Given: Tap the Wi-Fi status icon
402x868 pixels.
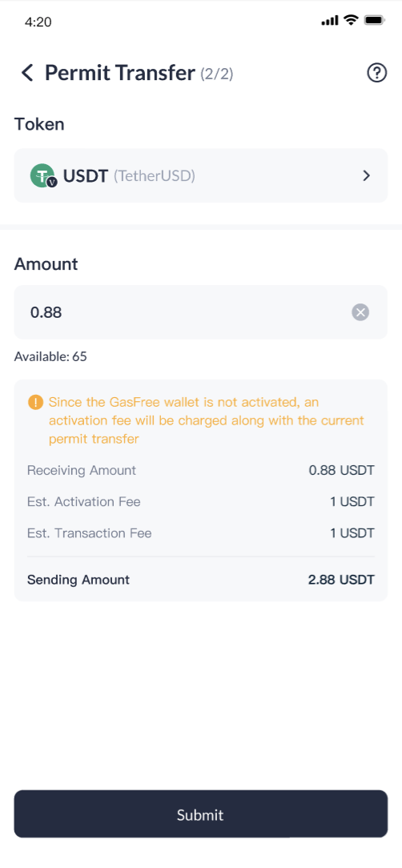Looking at the screenshot, I should click(x=351, y=21).
